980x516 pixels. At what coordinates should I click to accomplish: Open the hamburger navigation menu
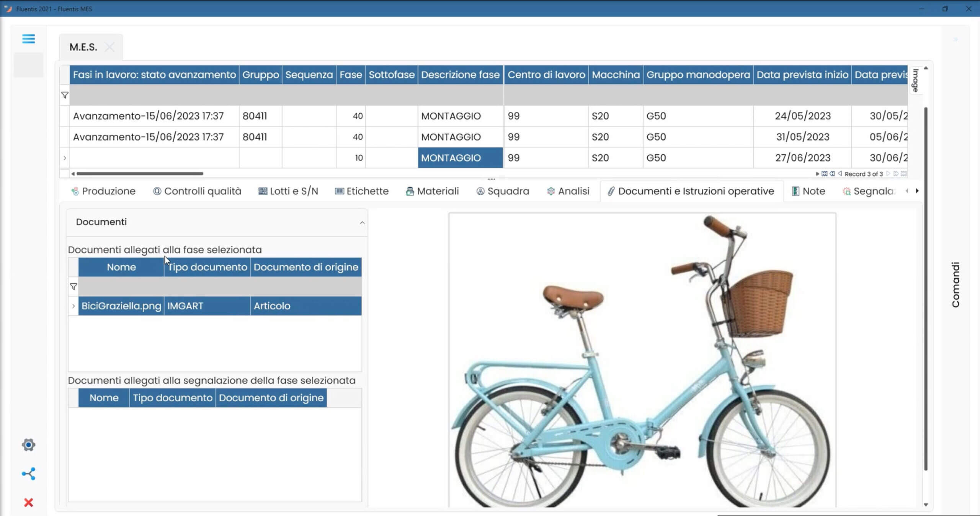pos(28,39)
